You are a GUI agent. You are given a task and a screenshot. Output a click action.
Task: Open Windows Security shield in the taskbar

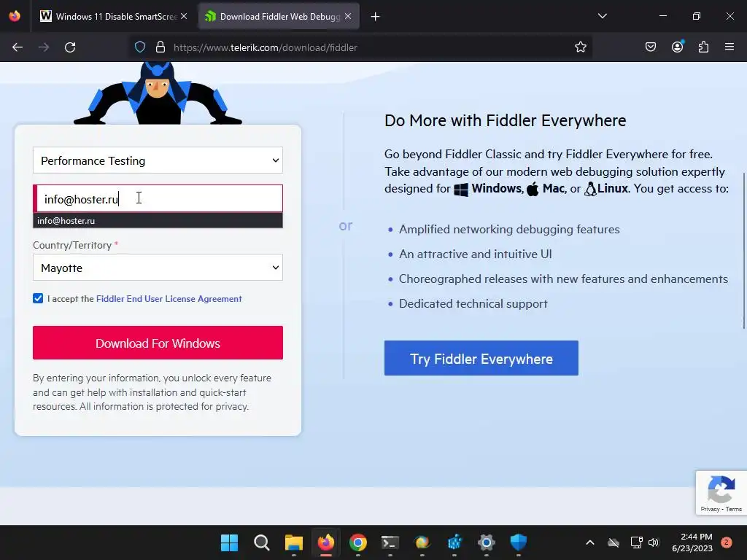(519, 542)
